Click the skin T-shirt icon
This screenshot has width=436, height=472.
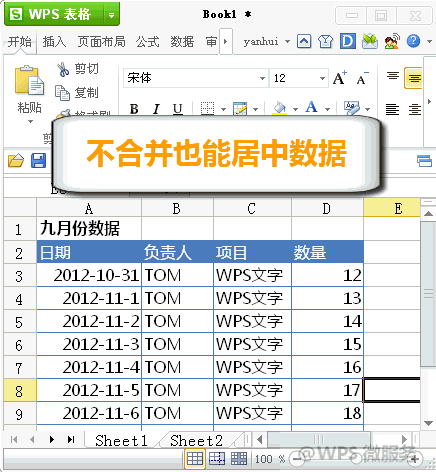coord(325,41)
